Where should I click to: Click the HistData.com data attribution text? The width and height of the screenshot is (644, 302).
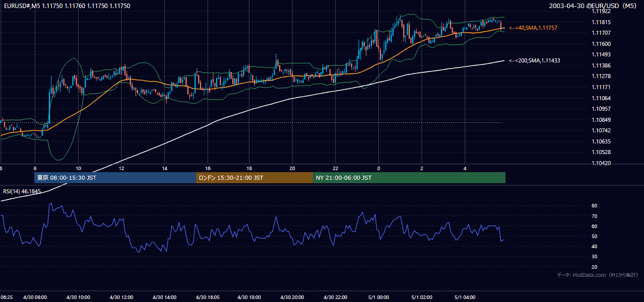pos(597,275)
